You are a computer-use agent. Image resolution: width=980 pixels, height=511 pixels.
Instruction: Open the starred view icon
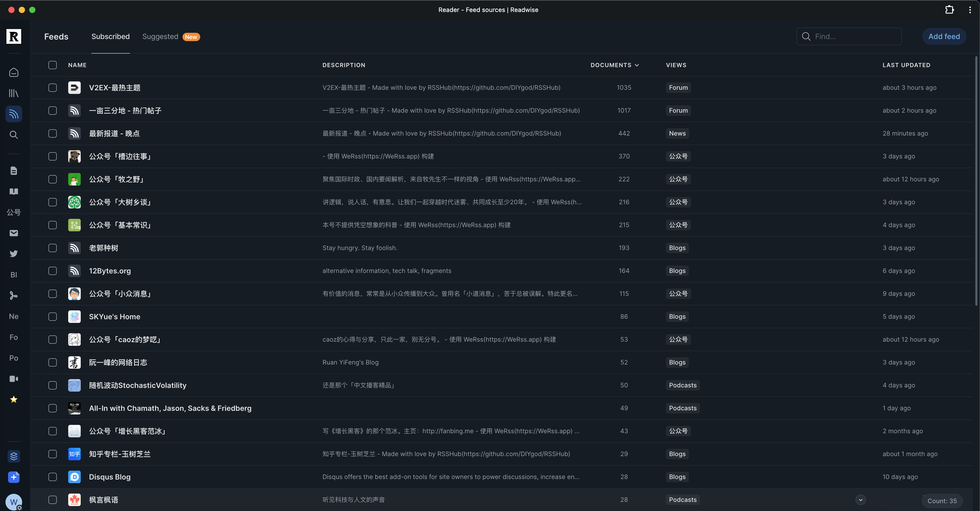click(x=14, y=399)
